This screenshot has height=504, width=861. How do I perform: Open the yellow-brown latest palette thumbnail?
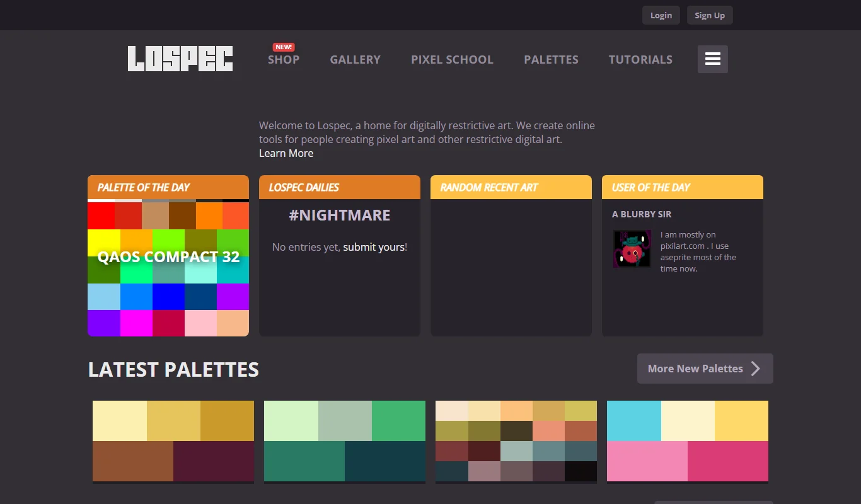point(173,441)
